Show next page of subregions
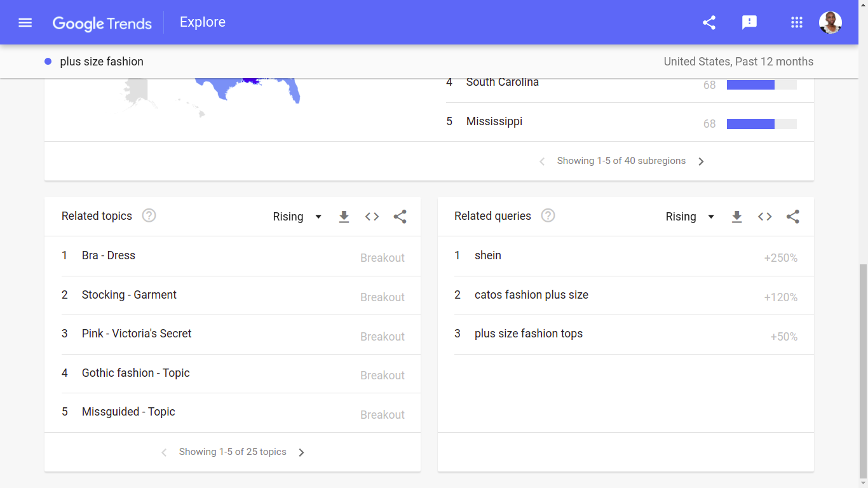The height and width of the screenshot is (488, 868). click(x=701, y=161)
